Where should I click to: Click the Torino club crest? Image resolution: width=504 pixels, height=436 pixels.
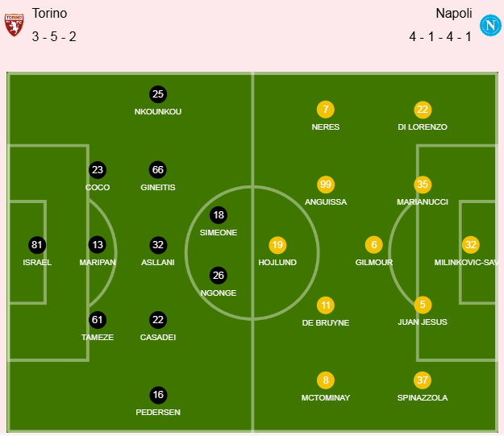[14, 24]
